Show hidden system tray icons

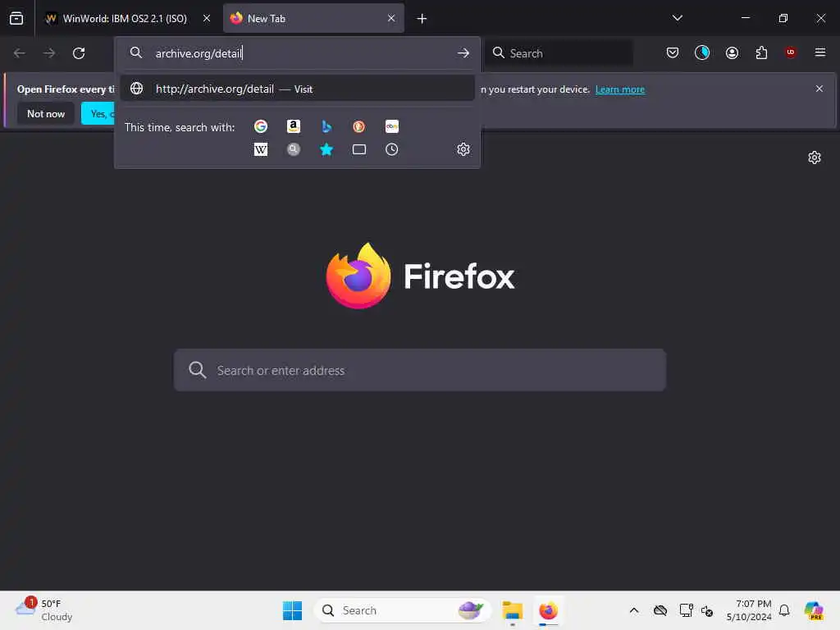(634, 610)
